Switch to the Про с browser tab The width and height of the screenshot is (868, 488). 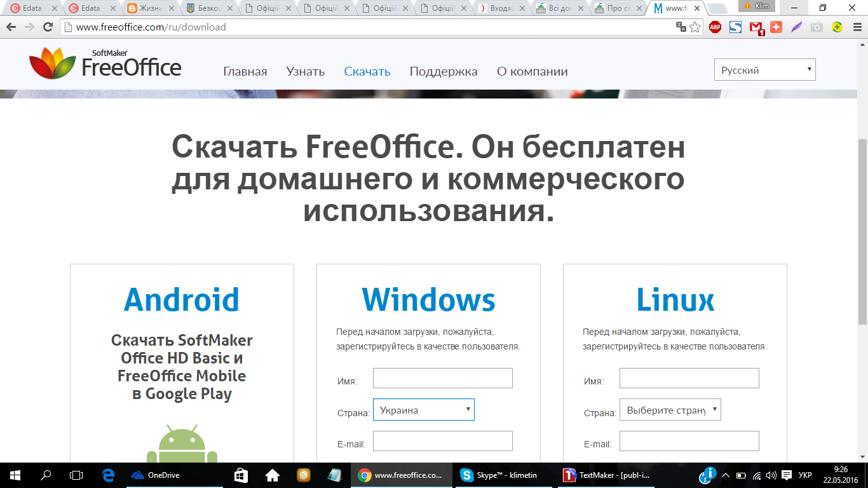[618, 9]
